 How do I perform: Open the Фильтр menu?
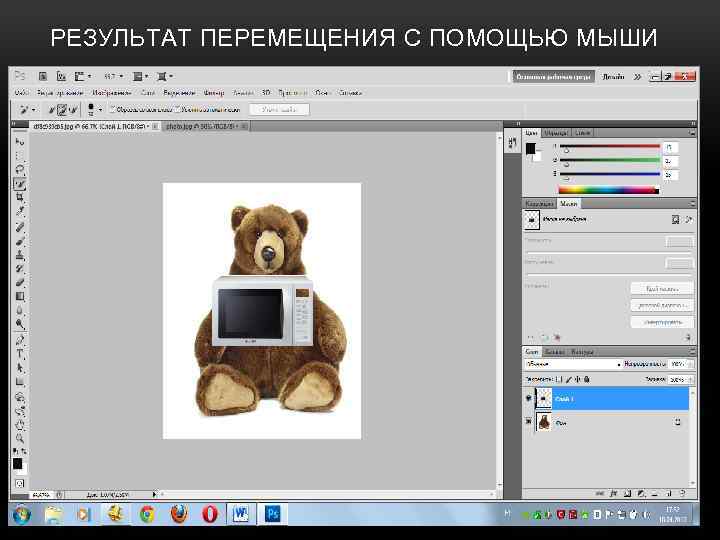pyautogui.click(x=214, y=93)
